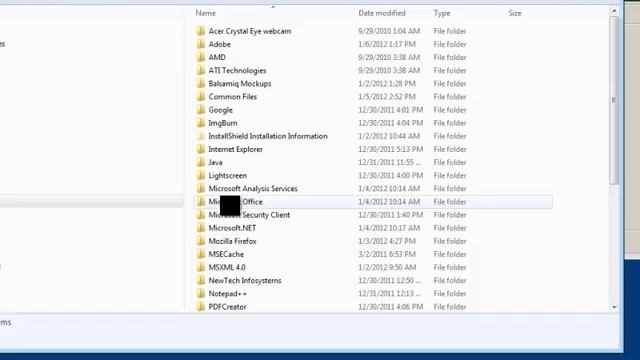
Task: Select the 'Google' folder name
Action: pos(220,110)
